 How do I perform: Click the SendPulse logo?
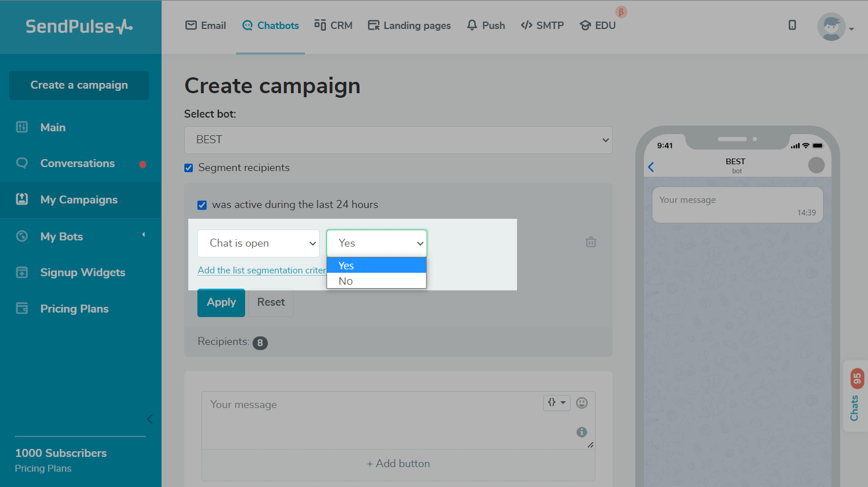[x=79, y=27]
